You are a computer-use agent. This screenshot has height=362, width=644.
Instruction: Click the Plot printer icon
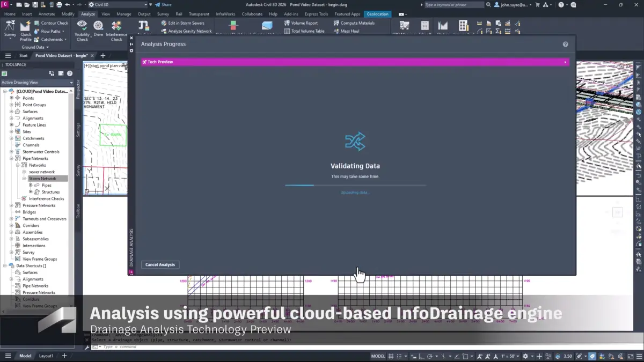pyautogui.click(x=59, y=5)
